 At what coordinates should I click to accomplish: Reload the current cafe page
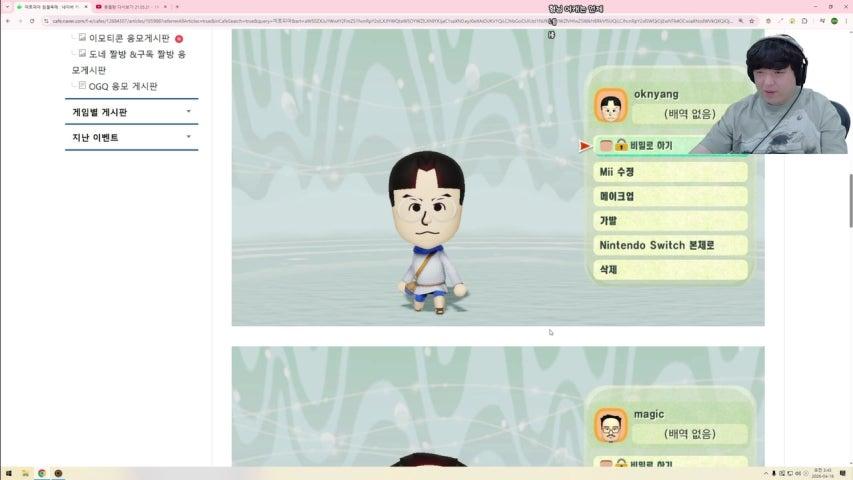(x=32, y=21)
